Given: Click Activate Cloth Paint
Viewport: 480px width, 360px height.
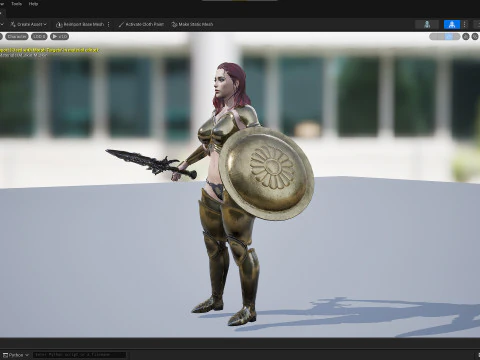Looking at the screenshot, I should point(141,24).
